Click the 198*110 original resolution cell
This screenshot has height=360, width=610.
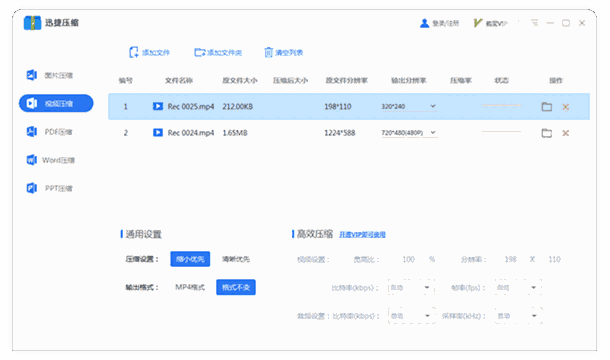click(x=338, y=106)
